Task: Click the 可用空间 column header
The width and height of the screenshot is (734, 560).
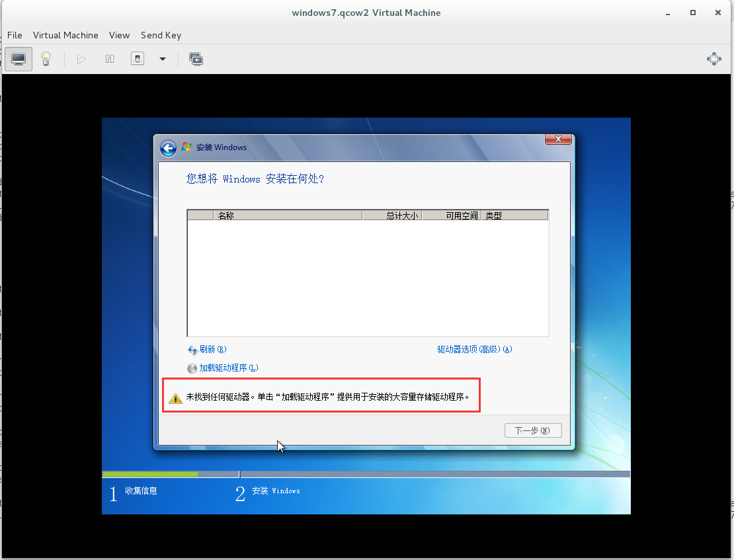Action: 452,216
